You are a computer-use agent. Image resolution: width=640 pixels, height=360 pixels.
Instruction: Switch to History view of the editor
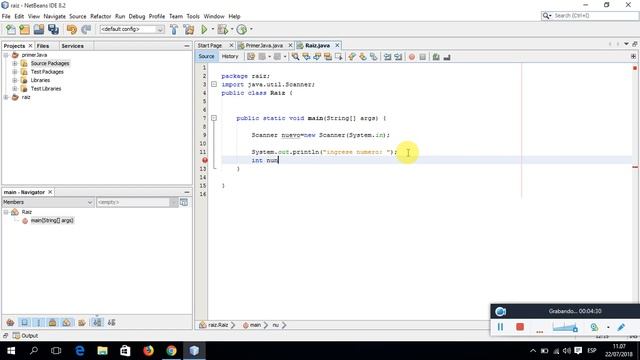point(230,56)
